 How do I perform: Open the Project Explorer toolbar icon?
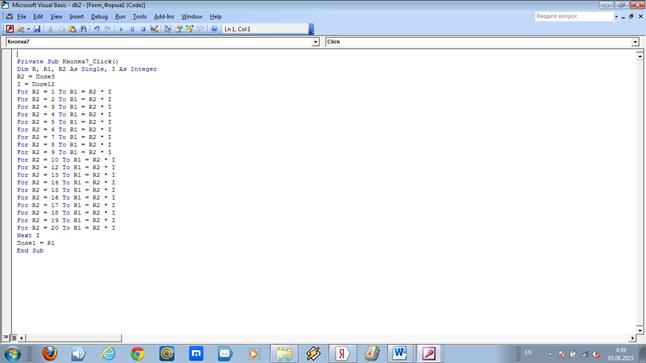click(168, 29)
